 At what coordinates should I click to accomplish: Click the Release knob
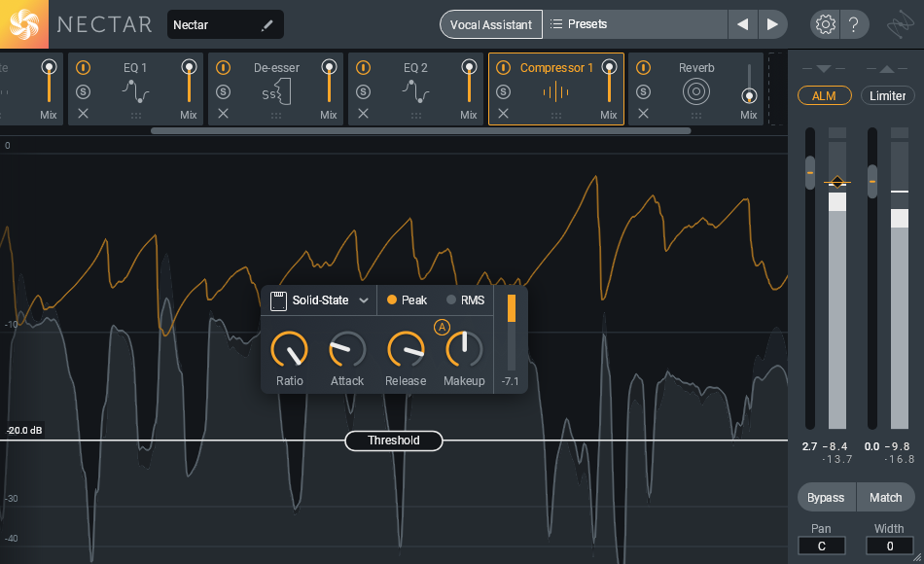(x=406, y=349)
